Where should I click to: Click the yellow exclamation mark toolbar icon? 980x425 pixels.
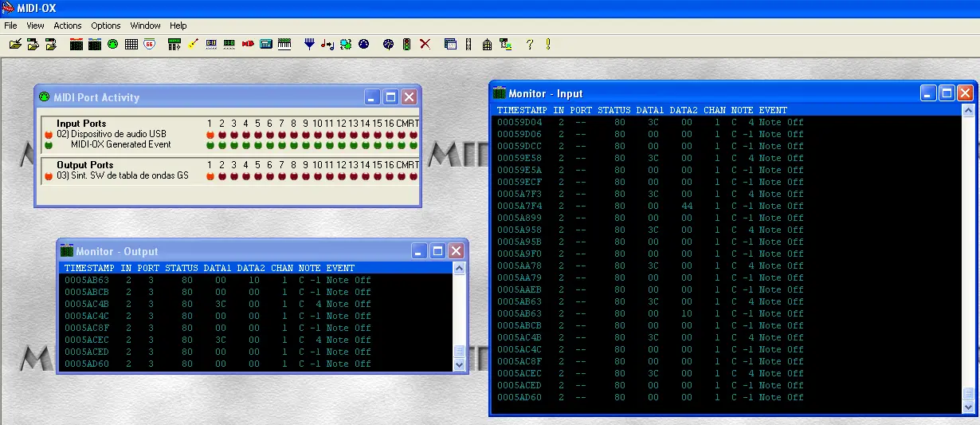(x=548, y=45)
